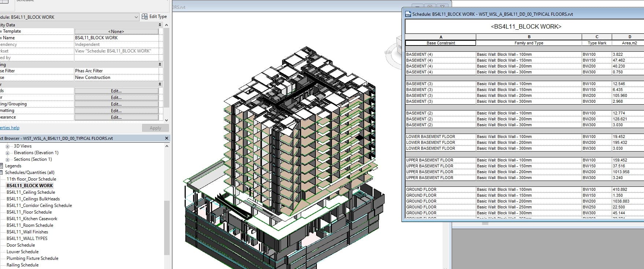Click Properties scrollbar up arrow
The width and height of the screenshot is (644, 269).
[x=167, y=25]
